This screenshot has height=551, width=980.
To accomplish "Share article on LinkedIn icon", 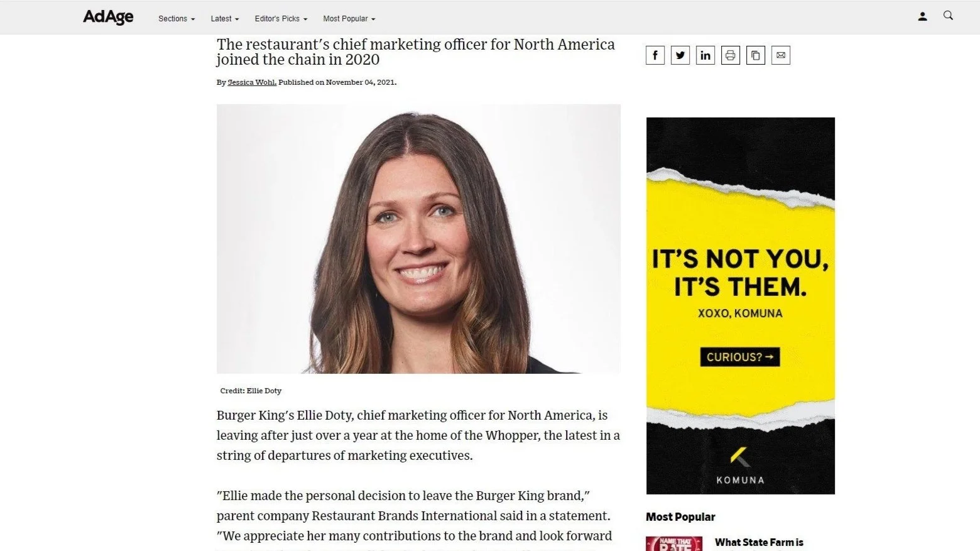I will click(x=705, y=55).
